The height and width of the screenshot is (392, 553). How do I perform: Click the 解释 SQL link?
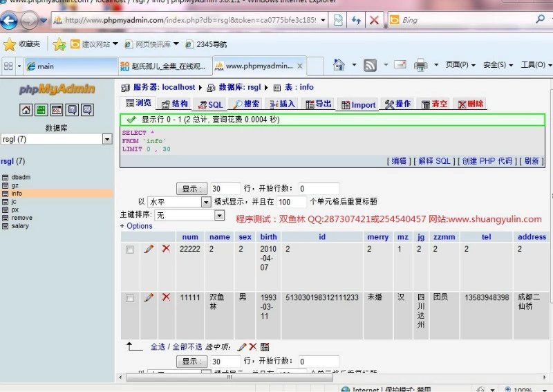434,161
